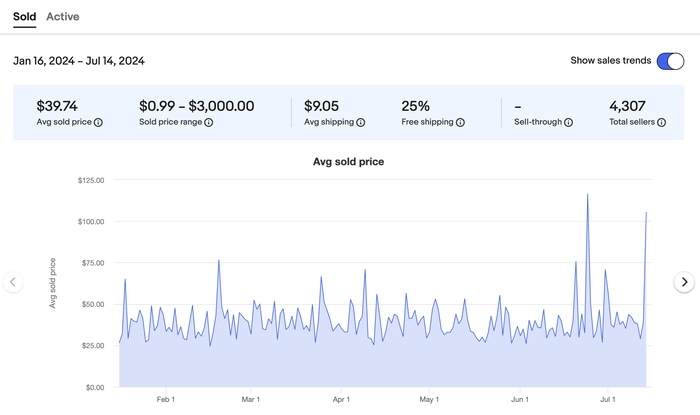The height and width of the screenshot is (415, 700).
Task: Click the $0.99 – $3,000.00 price range value
Action: click(197, 105)
